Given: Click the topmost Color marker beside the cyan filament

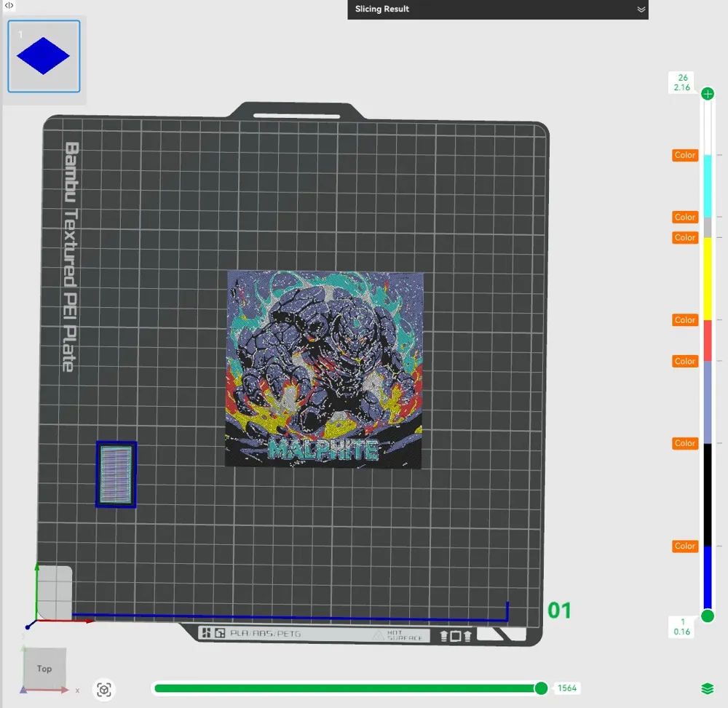Looking at the screenshot, I should point(684,155).
